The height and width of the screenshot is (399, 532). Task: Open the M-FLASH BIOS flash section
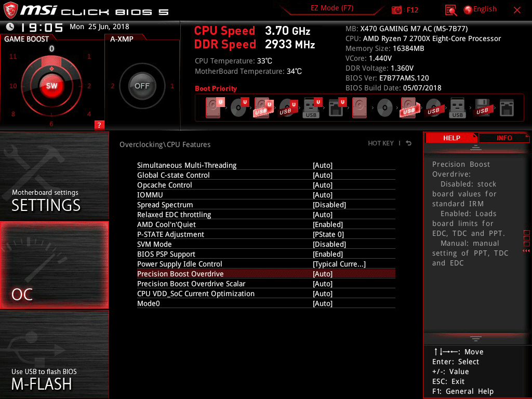[54, 354]
